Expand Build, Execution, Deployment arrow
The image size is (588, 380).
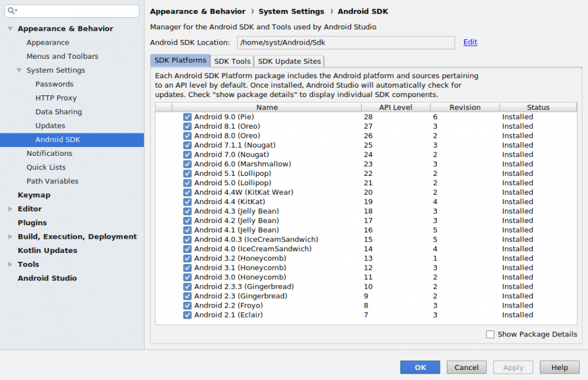tap(10, 236)
